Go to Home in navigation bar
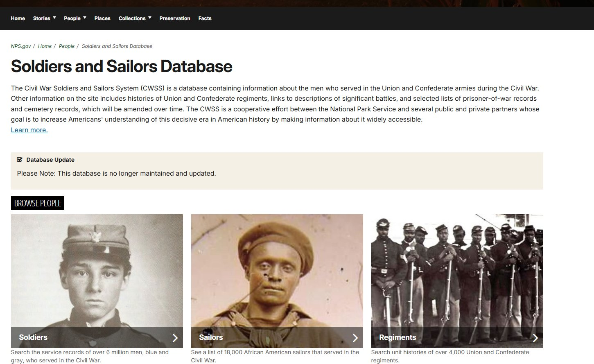This screenshot has height=364, width=594. [18, 18]
